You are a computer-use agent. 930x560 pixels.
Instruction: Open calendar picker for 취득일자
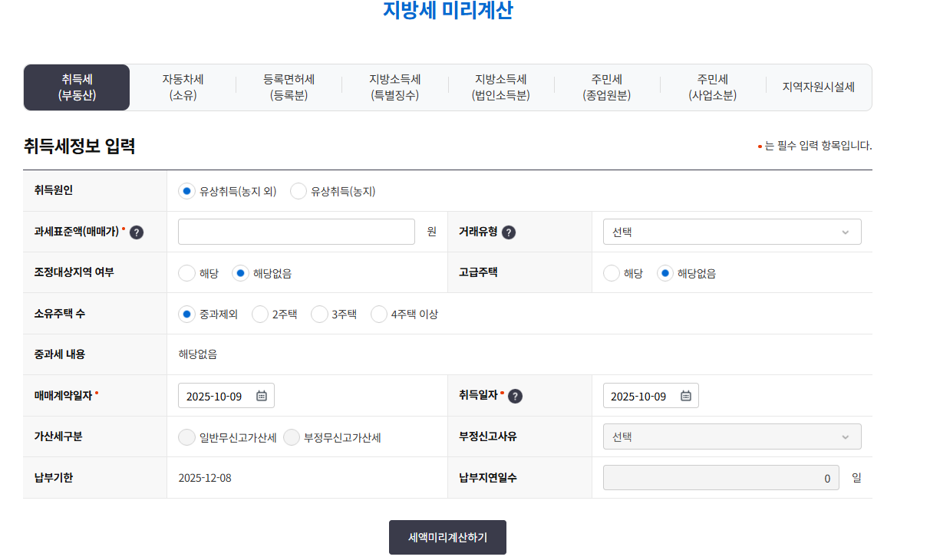685,395
